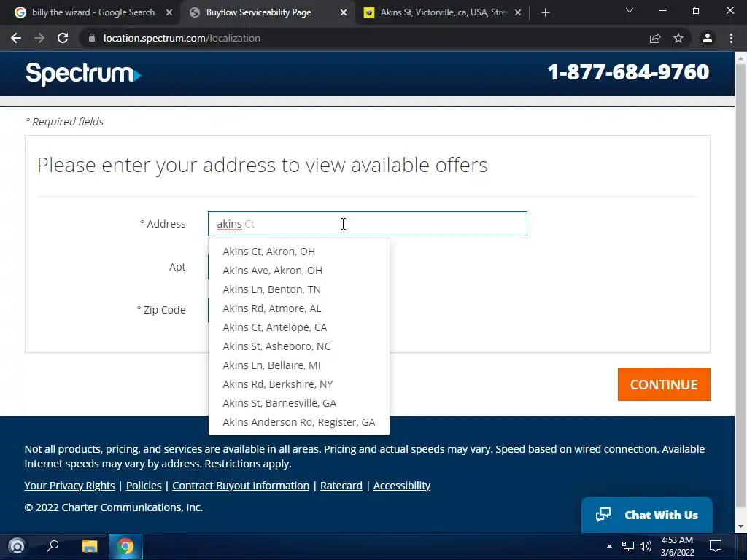This screenshot has width=747, height=560.
Task: Start chat via Chat With Us button
Action: [x=647, y=515]
